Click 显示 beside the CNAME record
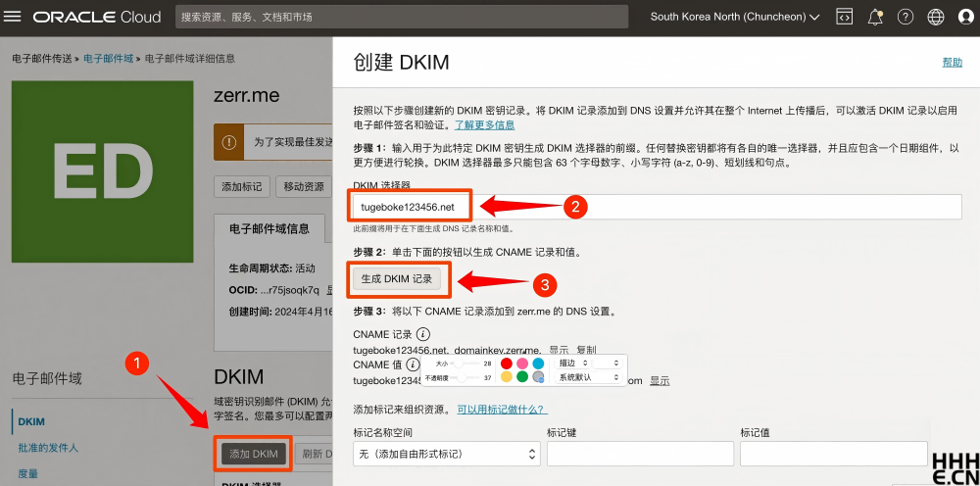 coord(559,350)
